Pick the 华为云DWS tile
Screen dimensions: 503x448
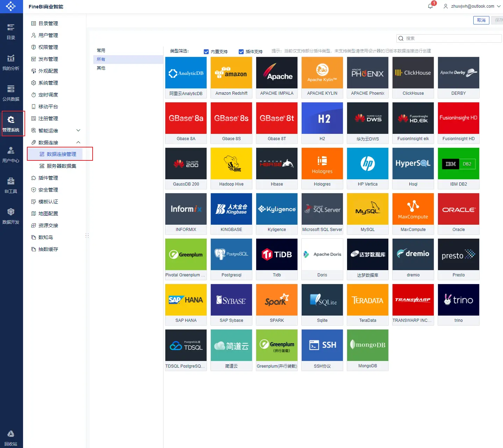(x=368, y=123)
